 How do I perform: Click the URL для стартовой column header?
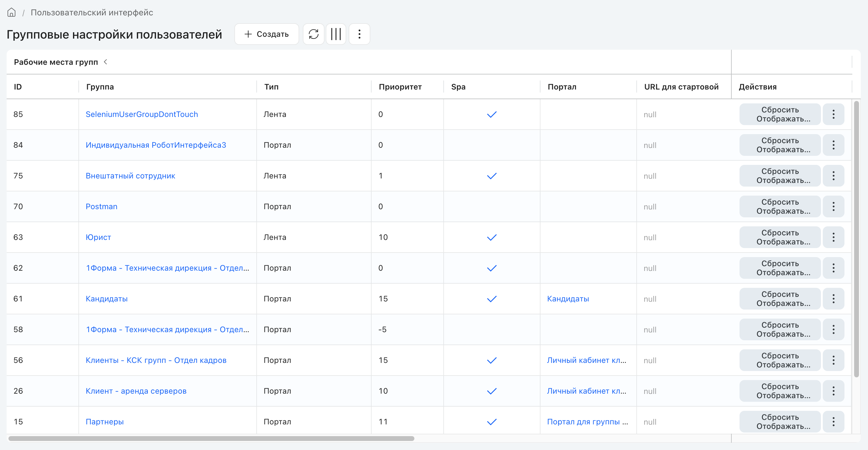[x=681, y=87]
